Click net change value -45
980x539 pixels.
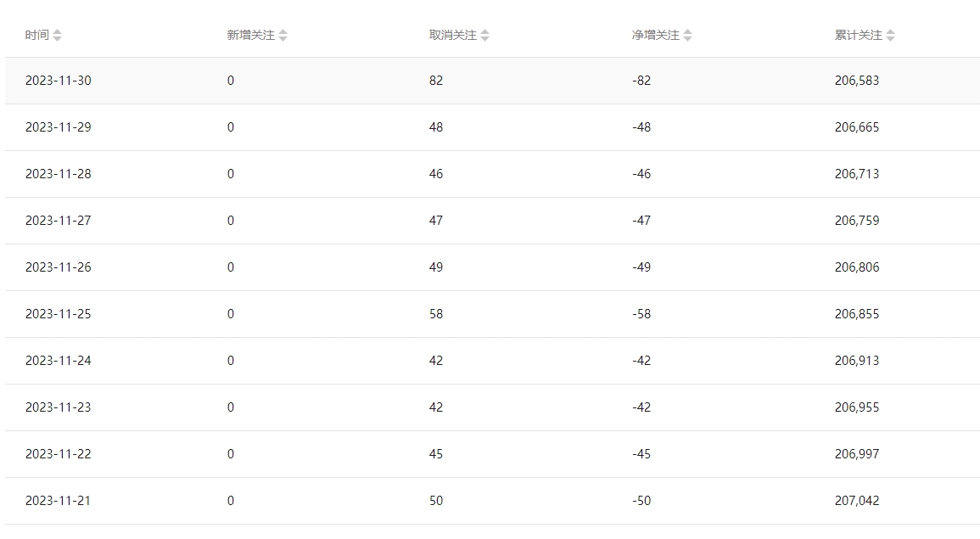[641, 454]
